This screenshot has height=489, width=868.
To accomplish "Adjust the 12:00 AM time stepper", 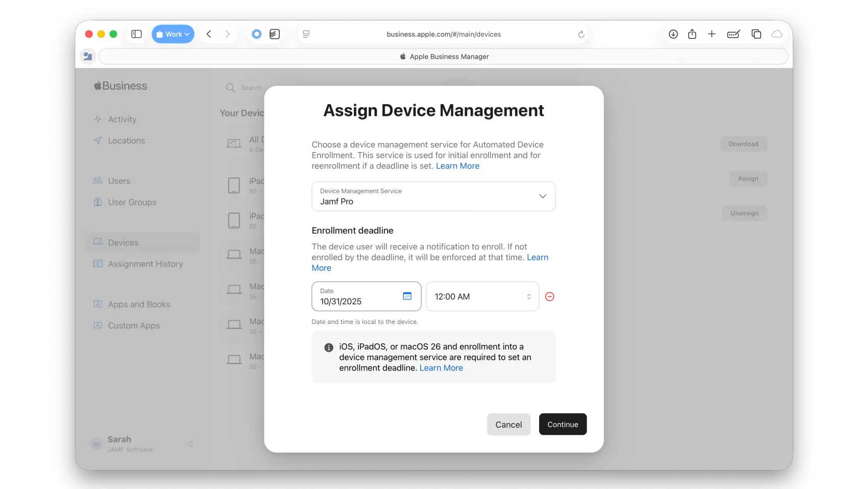I will [529, 296].
